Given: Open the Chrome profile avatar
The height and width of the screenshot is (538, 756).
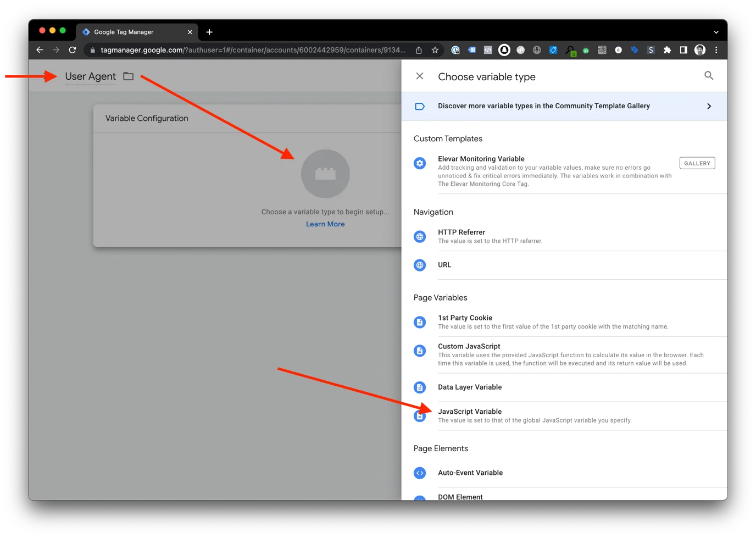Looking at the screenshot, I should coord(700,50).
